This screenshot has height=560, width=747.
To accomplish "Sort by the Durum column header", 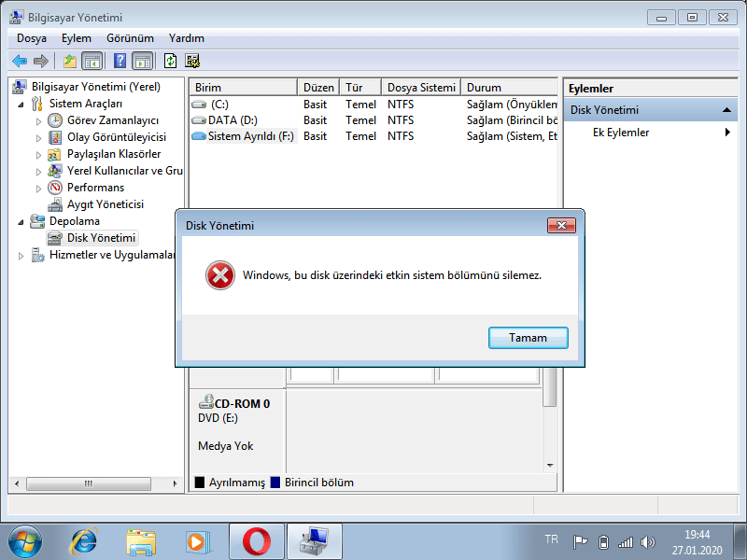I will coord(509,88).
